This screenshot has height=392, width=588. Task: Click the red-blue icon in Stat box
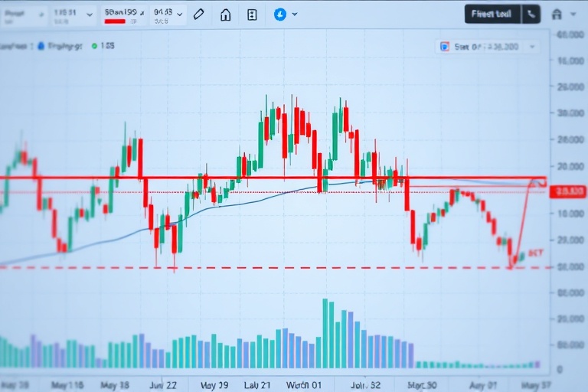coord(444,47)
